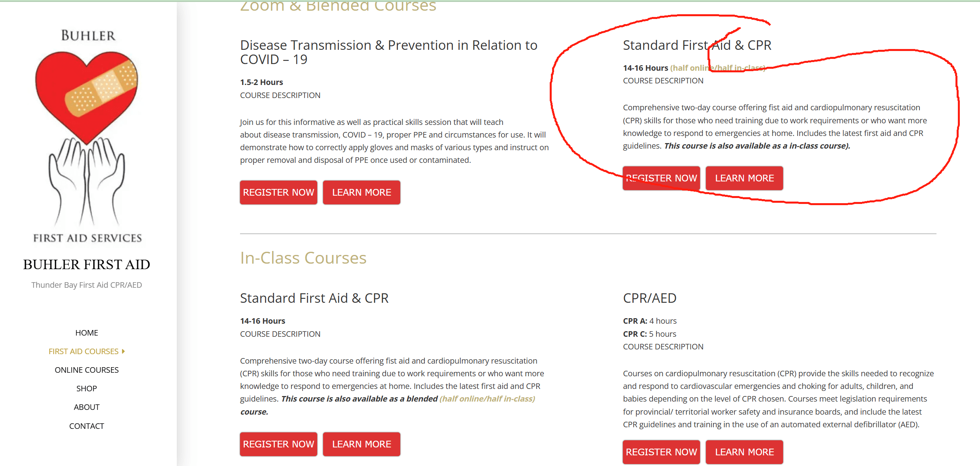
Task: Select FIRST AID COURSES in sidebar
Action: pyautogui.click(x=83, y=351)
